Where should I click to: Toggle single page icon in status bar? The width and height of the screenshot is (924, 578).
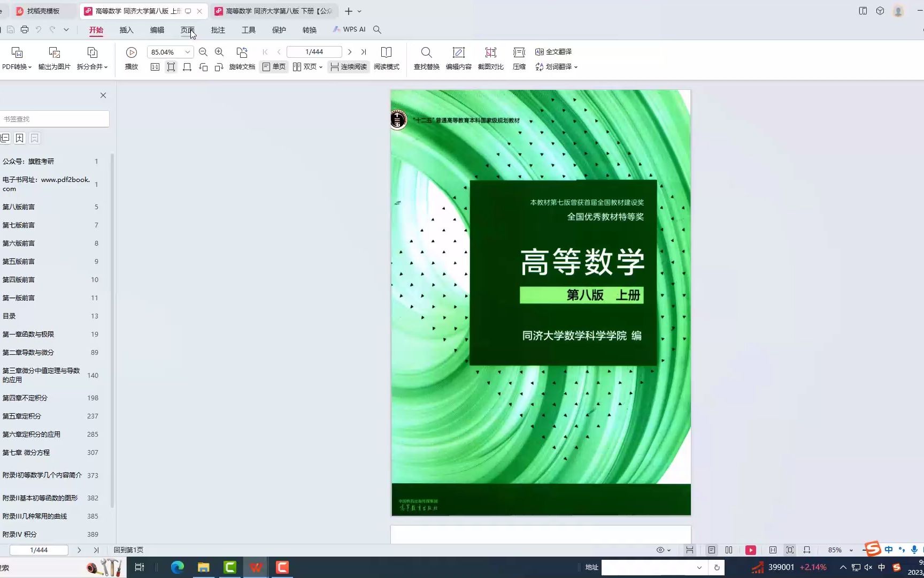point(711,550)
